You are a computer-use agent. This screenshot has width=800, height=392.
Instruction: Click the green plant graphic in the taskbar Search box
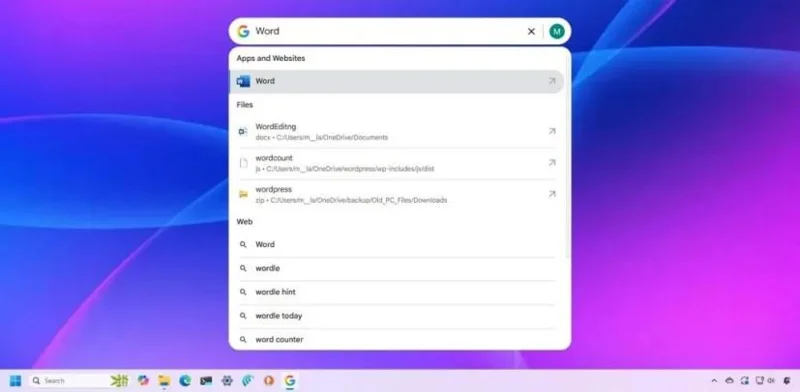tap(119, 381)
